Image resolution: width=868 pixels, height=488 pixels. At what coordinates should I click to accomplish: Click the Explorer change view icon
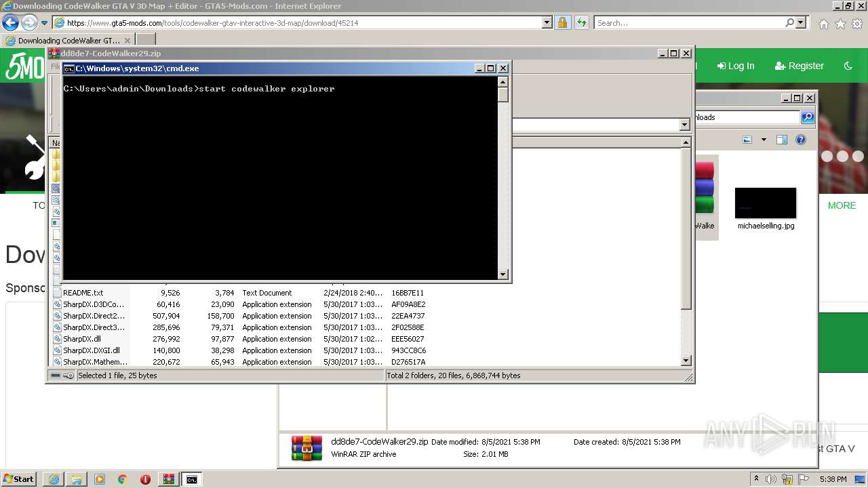click(747, 140)
